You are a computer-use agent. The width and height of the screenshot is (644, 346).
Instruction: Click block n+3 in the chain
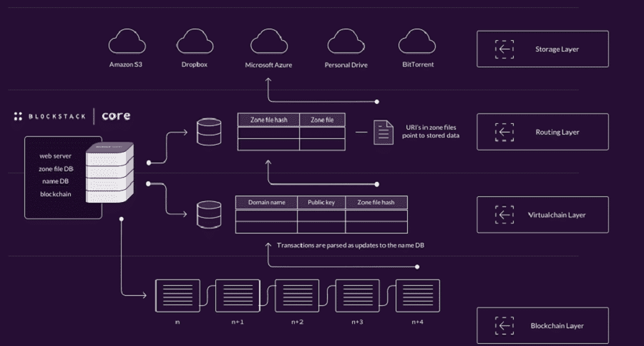point(358,295)
